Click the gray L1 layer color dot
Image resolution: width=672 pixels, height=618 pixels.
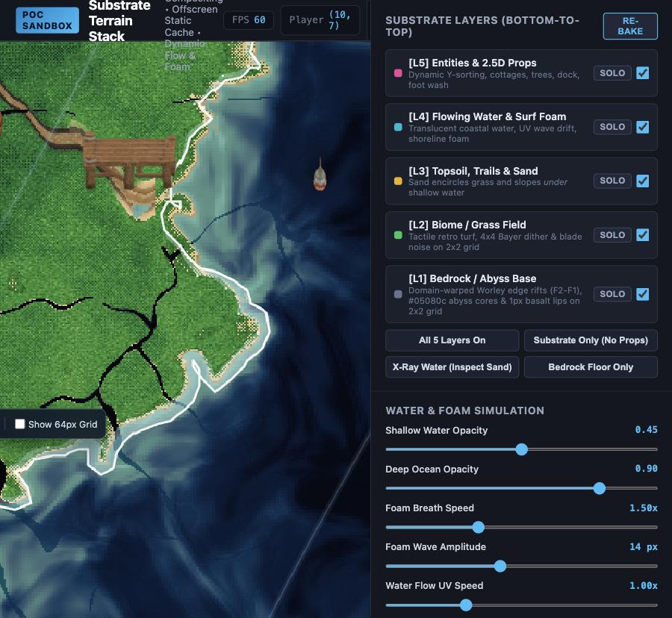point(398,294)
